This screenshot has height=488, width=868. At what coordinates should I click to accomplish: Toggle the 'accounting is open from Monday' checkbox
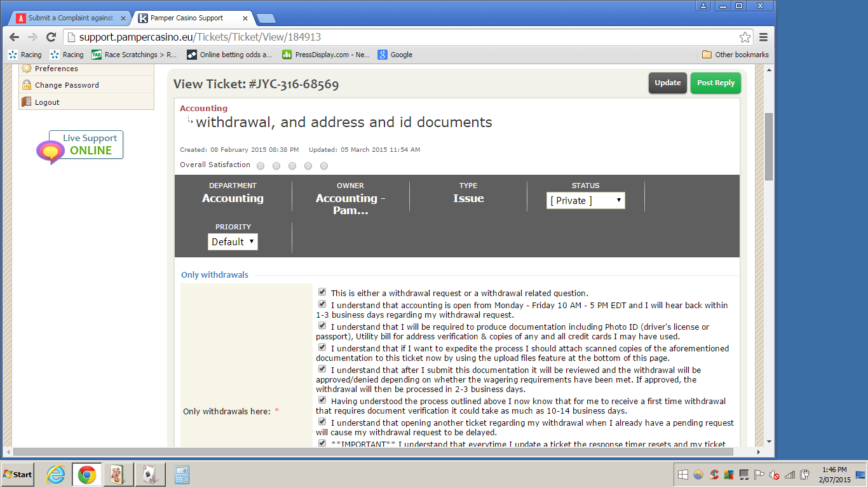coord(322,304)
